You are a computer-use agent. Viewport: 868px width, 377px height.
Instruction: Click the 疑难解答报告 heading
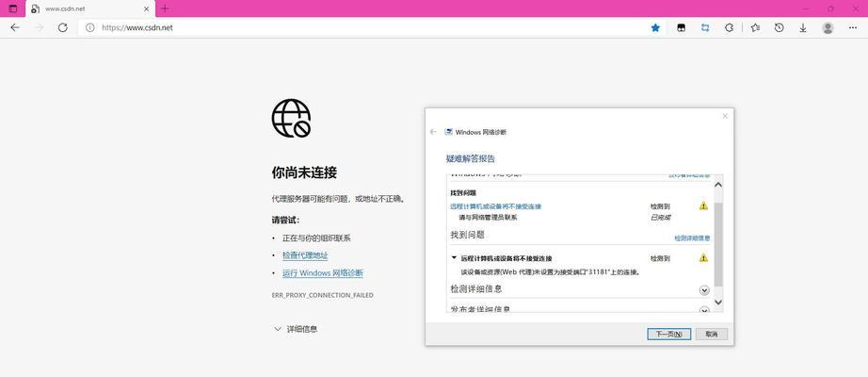pyautogui.click(x=471, y=159)
